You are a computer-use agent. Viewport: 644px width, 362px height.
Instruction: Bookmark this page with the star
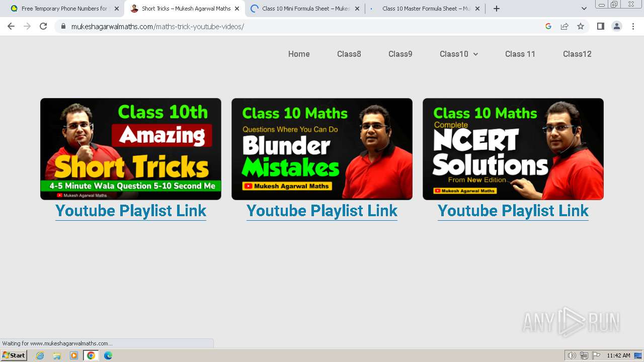[x=581, y=26]
